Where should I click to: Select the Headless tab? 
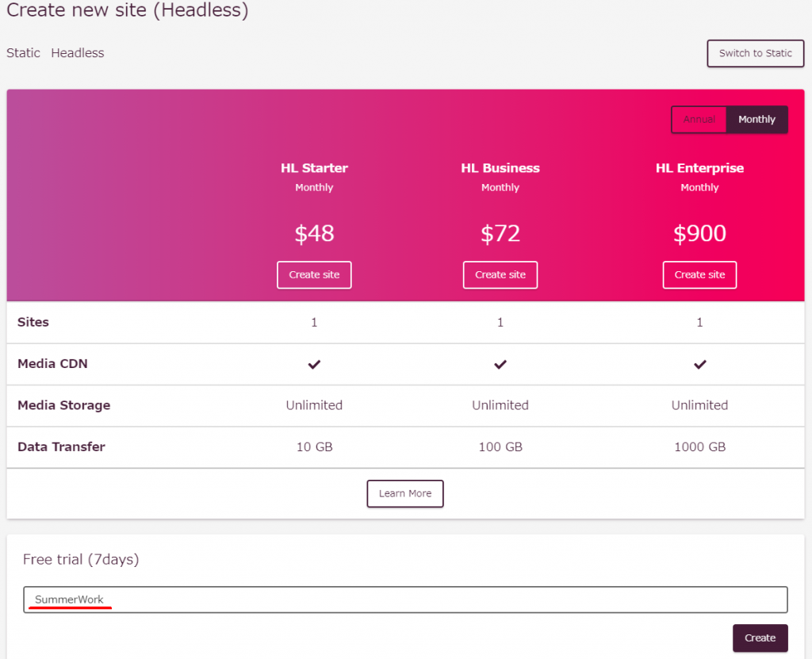[x=77, y=52]
